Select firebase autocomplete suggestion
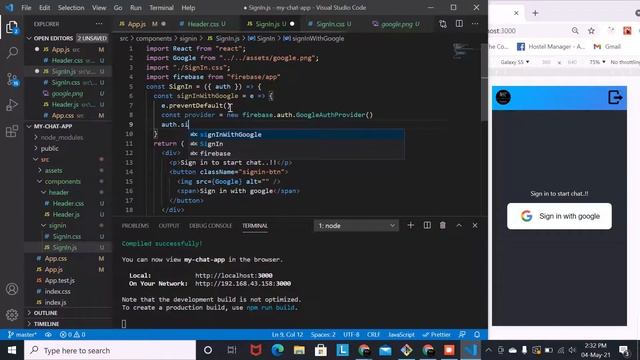Viewport: 640px width, 360px height. coord(296,153)
